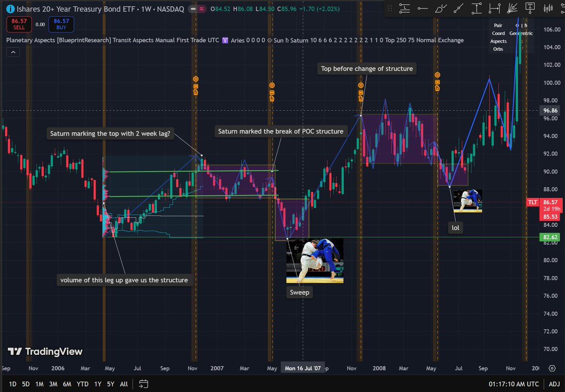Click Sun-Saturn aspect marker near Nov 2007
Viewport: 565px width, 392px height.
(361, 92)
